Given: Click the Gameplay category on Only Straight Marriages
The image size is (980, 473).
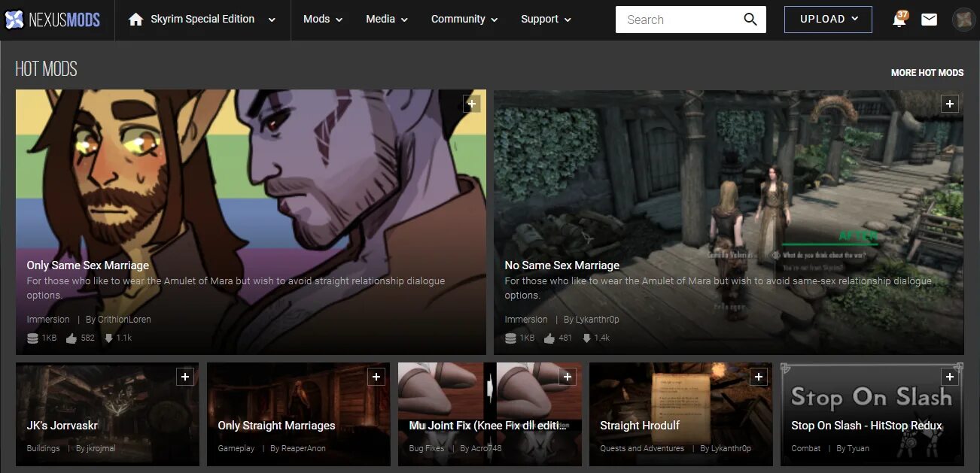Looking at the screenshot, I should pos(236,448).
